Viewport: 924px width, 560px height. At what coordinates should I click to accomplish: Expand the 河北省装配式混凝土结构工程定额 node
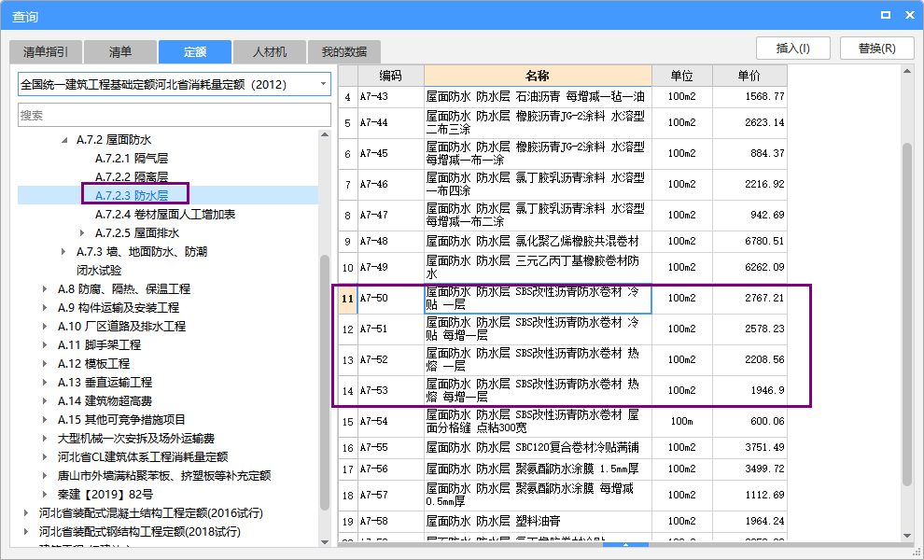click(26, 513)
